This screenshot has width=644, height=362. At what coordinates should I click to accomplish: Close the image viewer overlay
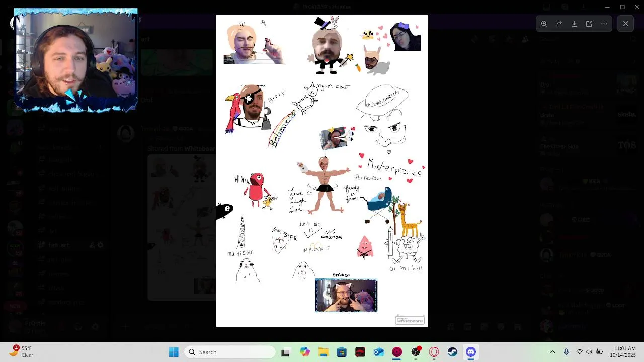[625, 24]
